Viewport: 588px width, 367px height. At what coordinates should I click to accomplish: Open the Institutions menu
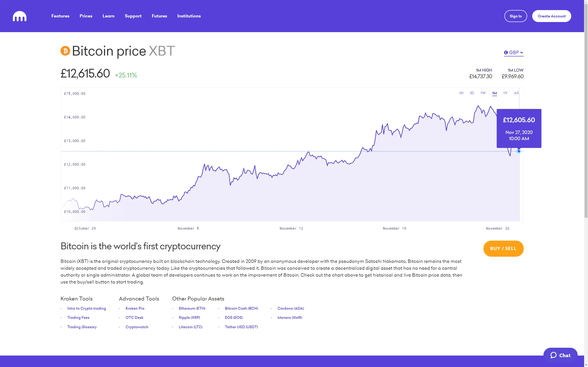pyautogui.click(x=189, y=16)
